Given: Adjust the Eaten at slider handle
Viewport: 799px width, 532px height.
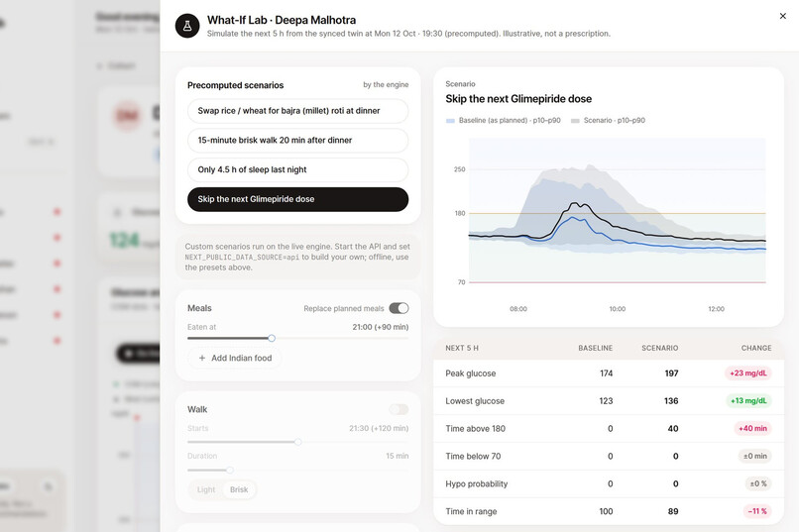Looking at the screenshot, I should pos(272,338).
